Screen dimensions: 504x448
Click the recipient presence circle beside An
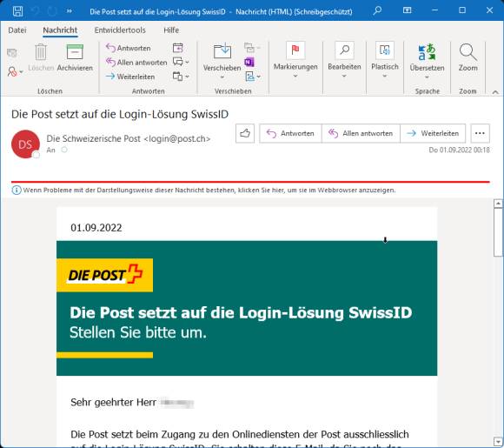tap(64, 150)
